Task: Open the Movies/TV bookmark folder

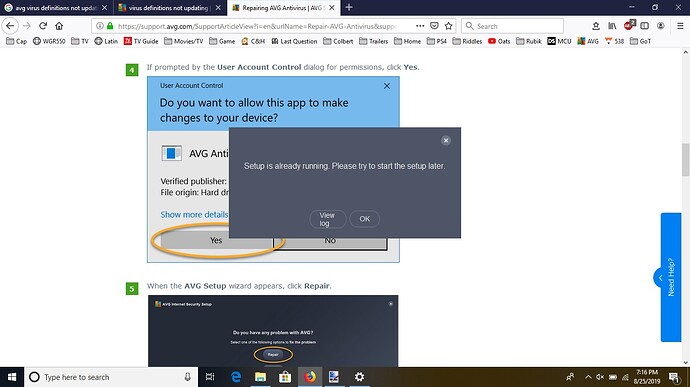Action: [x=184, y=41]
